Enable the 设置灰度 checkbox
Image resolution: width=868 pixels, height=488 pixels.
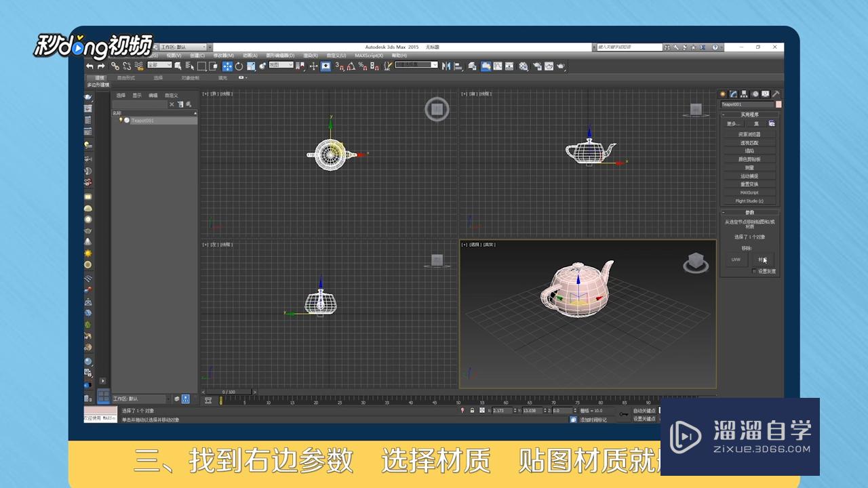754,271
